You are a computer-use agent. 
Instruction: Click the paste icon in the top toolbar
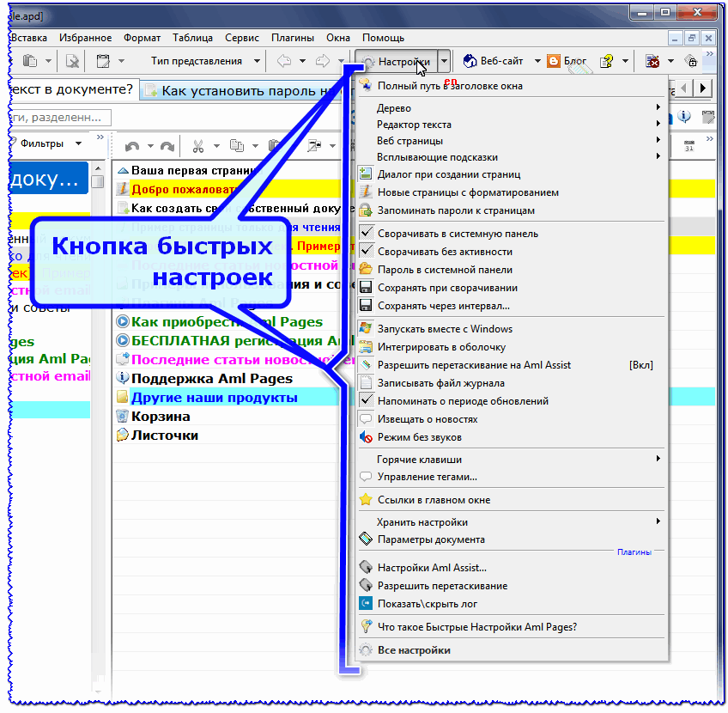(30, 61)
